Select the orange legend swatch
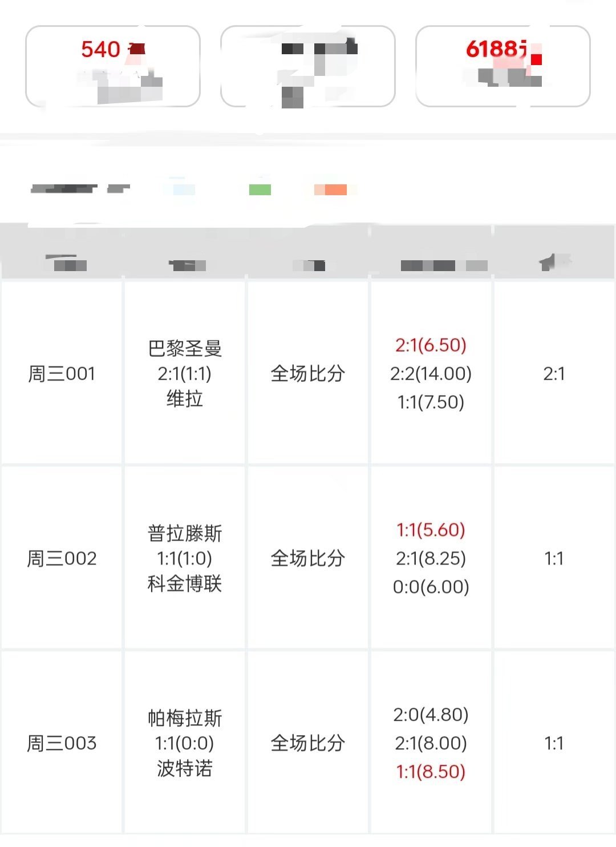This screenshot has width=616, height=847. coord(331,189)
